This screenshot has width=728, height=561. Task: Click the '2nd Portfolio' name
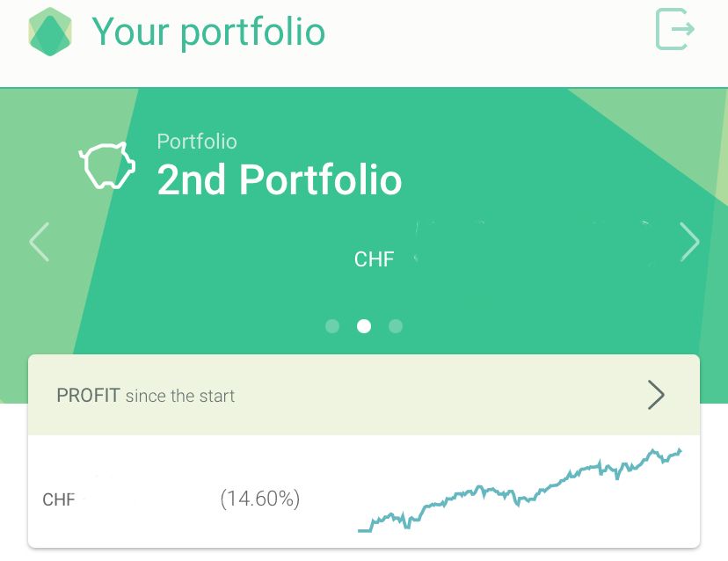click(279, 179)
